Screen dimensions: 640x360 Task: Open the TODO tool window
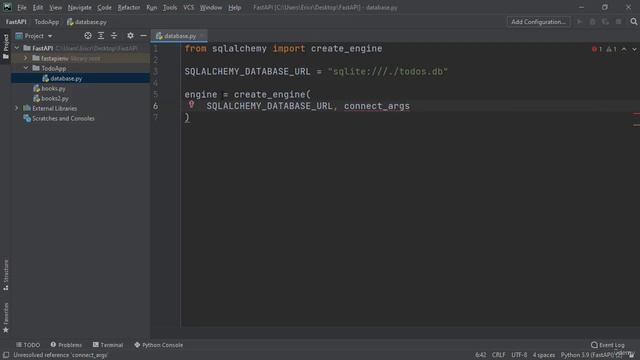[28, 345]
